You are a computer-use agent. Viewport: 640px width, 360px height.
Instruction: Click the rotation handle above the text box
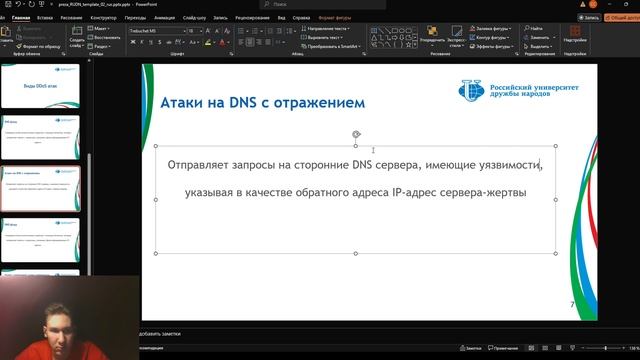pos(356,134)
